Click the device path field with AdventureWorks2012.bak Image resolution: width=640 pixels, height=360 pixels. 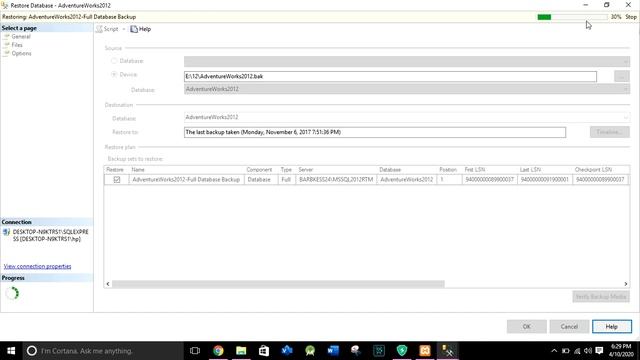[390, 76]
